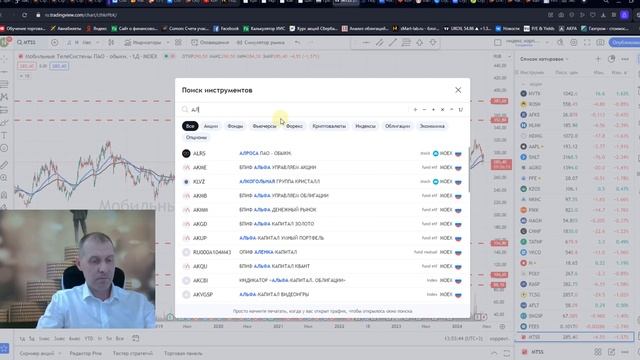
Task: Select the Акции filter chip
Action: pyautogui.click(x=211, y=126)
